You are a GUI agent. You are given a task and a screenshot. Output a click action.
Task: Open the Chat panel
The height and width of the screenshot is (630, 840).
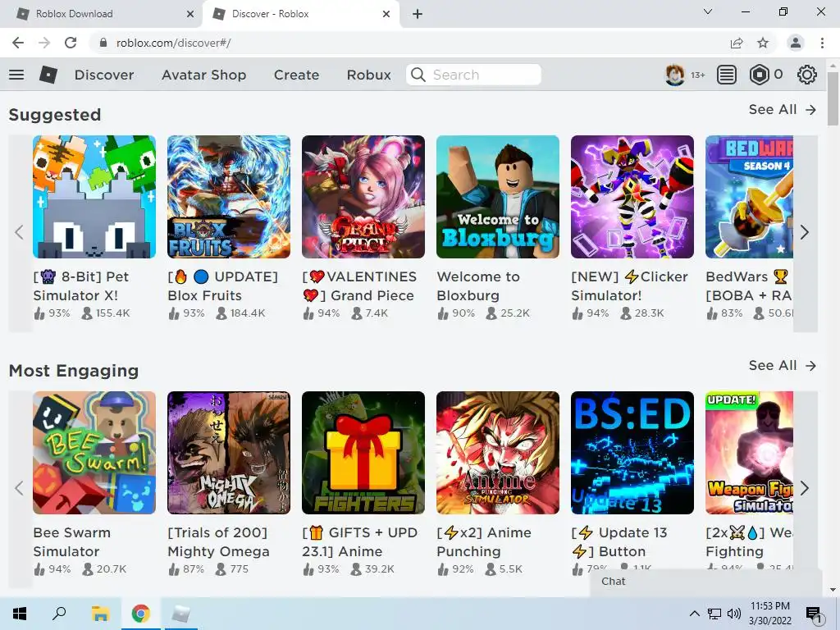705,582
